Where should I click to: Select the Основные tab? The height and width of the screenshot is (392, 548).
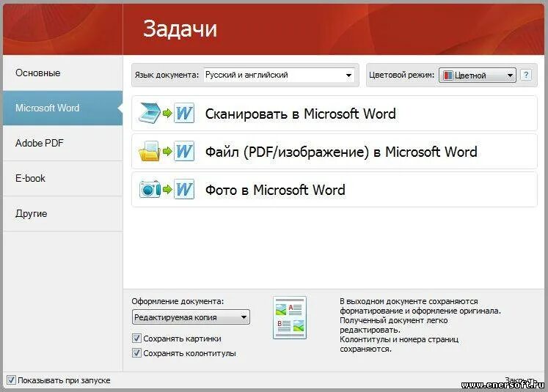click(x=62, y=73)
